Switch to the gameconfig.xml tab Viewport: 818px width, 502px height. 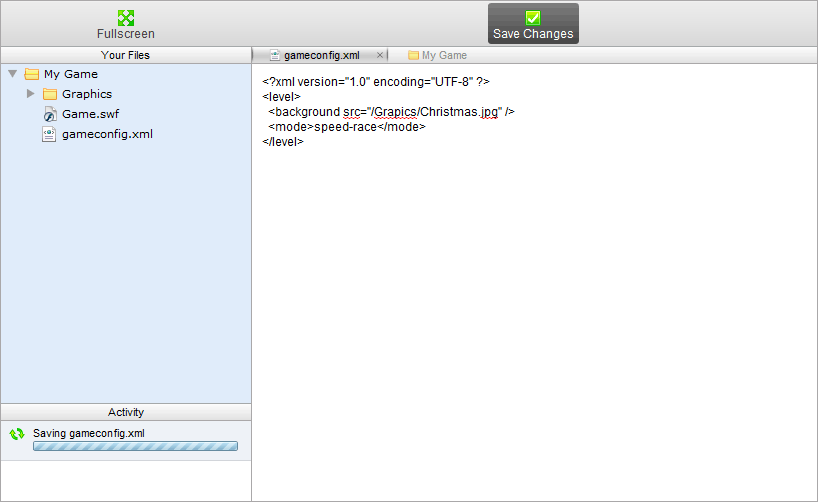coord(321,55)
